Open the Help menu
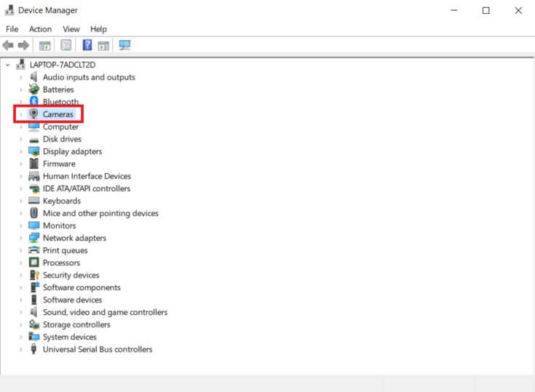The width and height of the screenshot is (535, 392). [98, 29]
